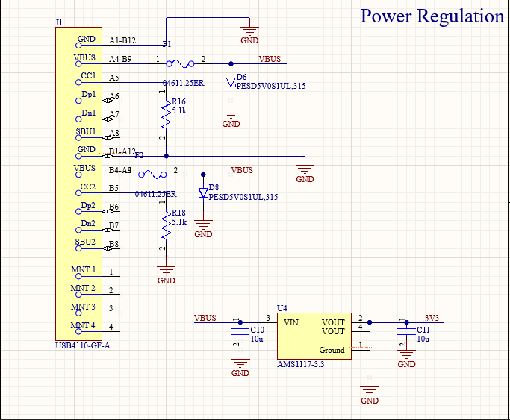This screenshot has width=510, height=420.
Task: Click the 'Dp1' pin label
Action: [88, 94]
